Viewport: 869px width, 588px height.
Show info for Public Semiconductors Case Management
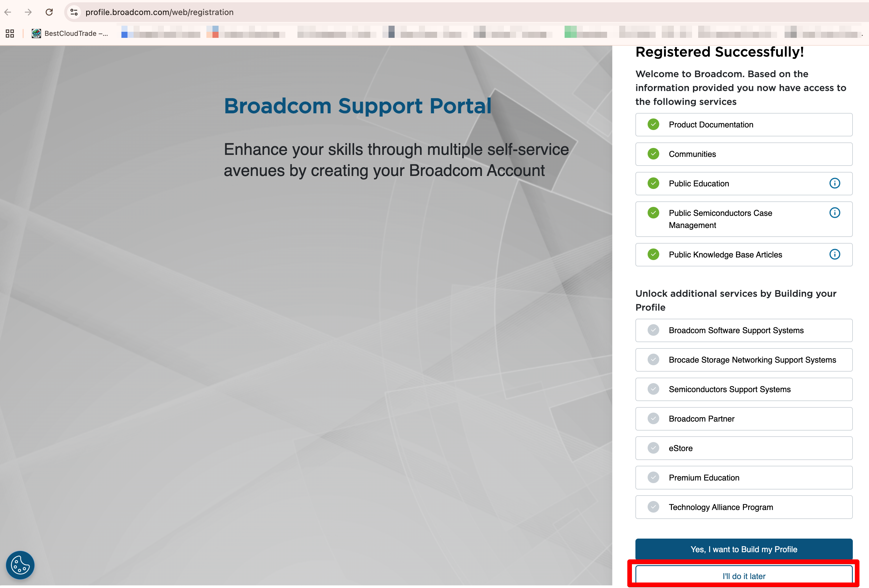834,213
